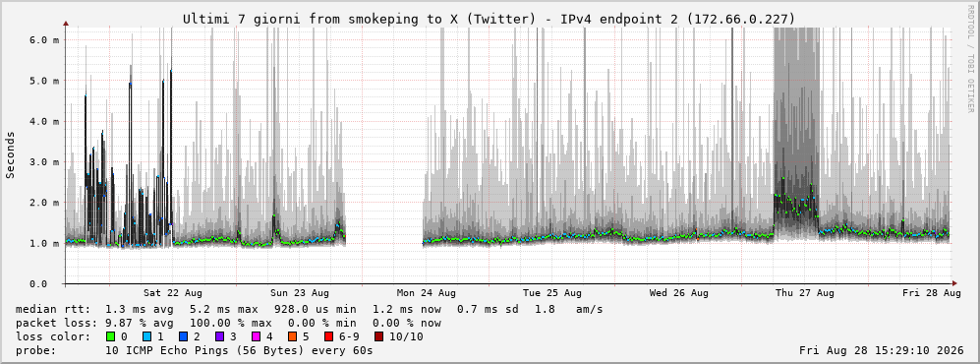Image resolution: width=980 pixels, height=364 pixels.
Task: Click the 3.0 m y-axis value
Action: coord(45,162)
